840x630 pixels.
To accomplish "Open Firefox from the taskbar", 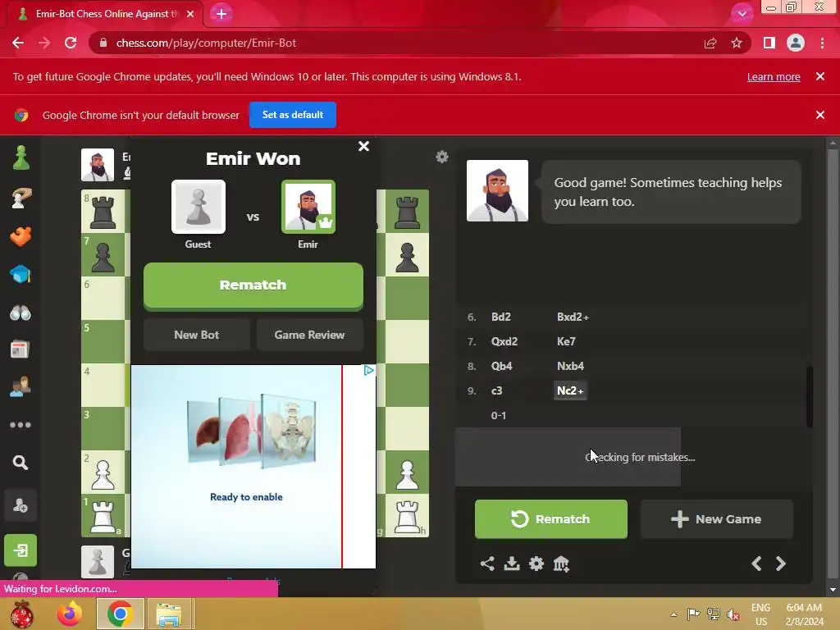I will (x=70, y=614).
